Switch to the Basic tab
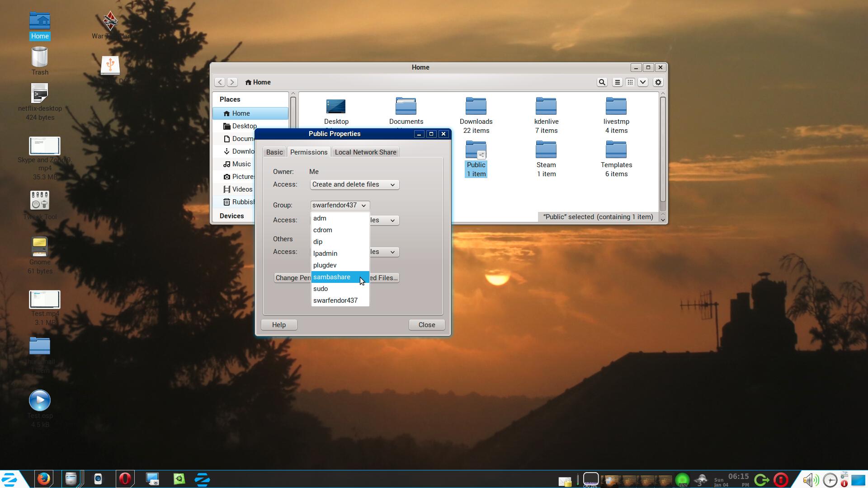 click(x=274, y=152)
